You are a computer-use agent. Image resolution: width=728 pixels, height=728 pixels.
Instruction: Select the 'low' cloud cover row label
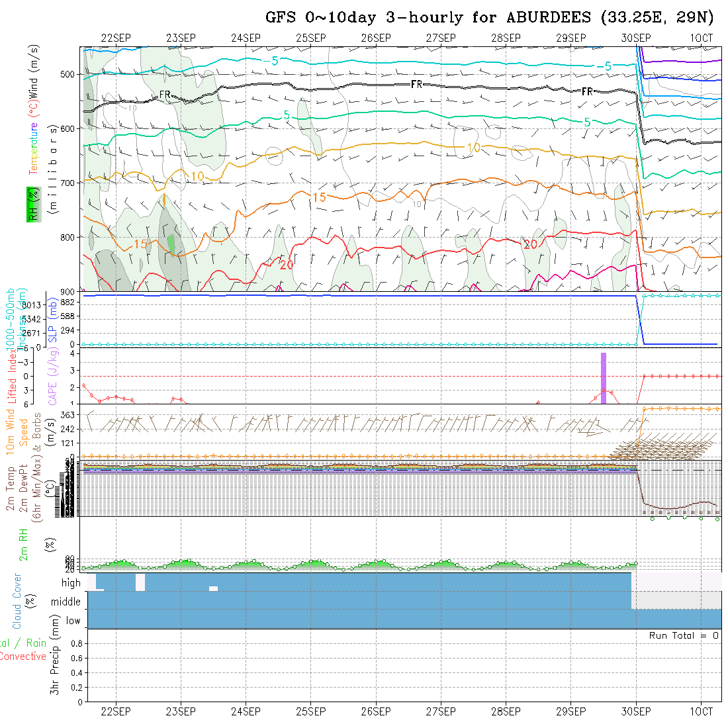(73, 621)
